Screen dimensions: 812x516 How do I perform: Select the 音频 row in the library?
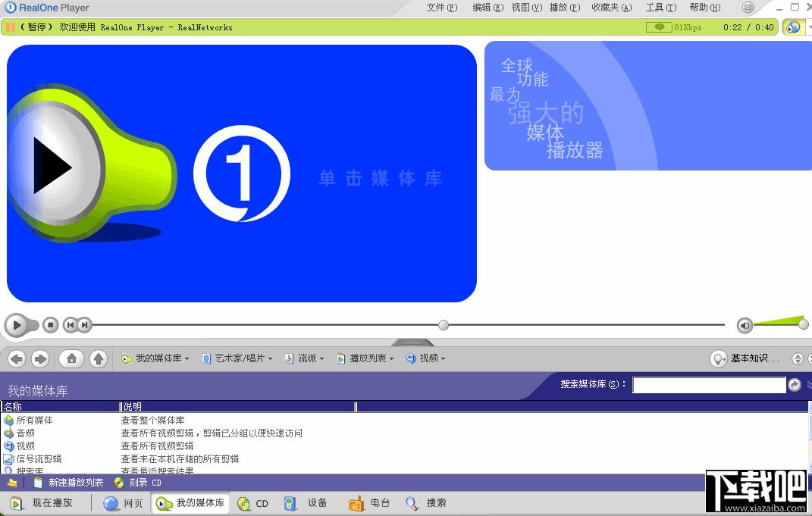(x=404, y=433)
